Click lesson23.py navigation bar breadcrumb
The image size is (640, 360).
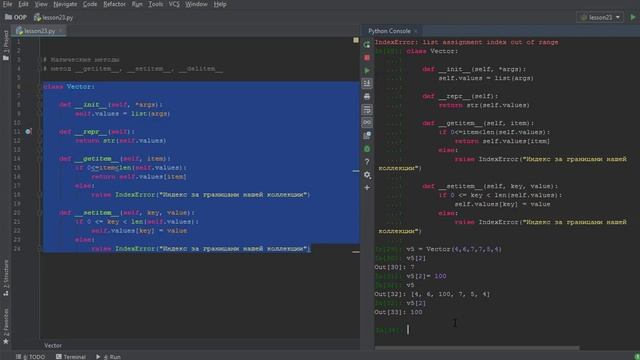53,18
